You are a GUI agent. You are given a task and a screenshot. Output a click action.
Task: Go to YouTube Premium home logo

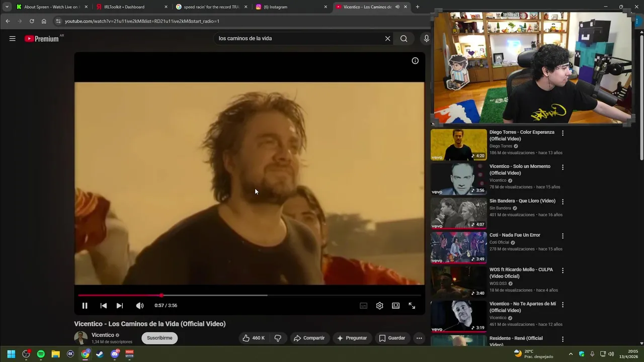(x=42, y=39)
